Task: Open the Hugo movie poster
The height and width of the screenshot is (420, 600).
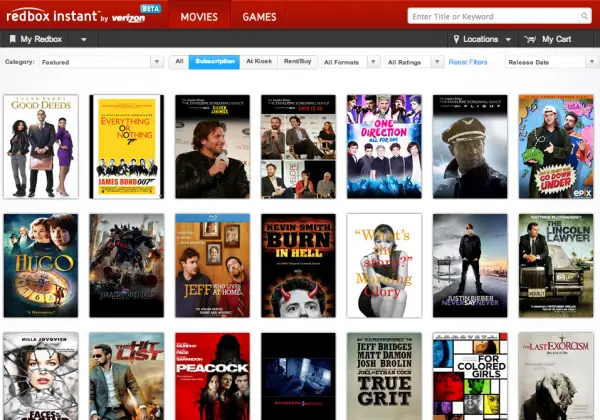Action: [41, 265]
